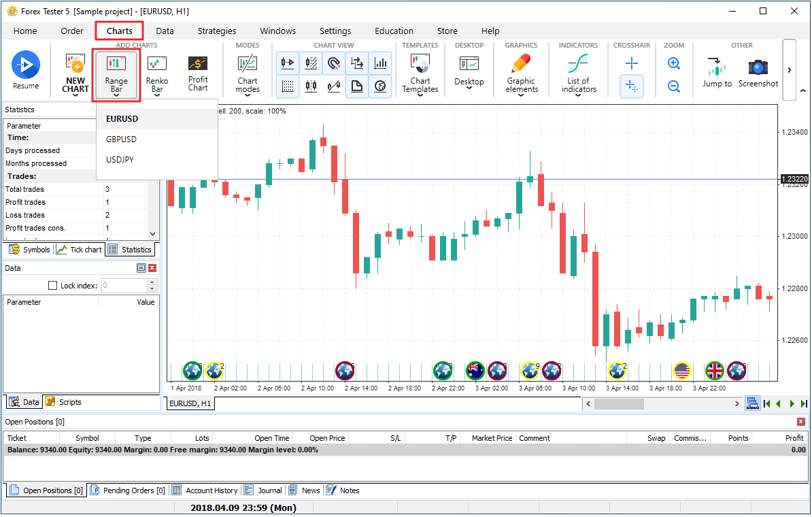812x517 pixels.
Task: Expand the Renko Bar dropdown
Action: (157, 95)
